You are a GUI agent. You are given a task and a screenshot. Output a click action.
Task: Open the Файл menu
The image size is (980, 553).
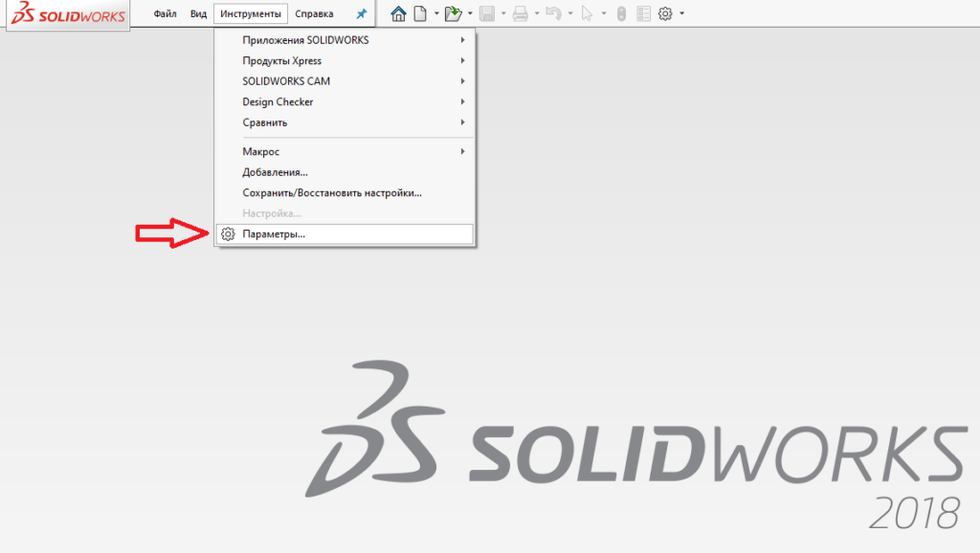[x=165, y=13]
